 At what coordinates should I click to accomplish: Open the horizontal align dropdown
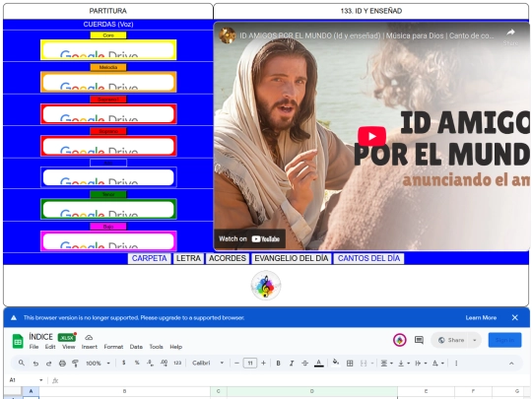click(x=386, y=363)
